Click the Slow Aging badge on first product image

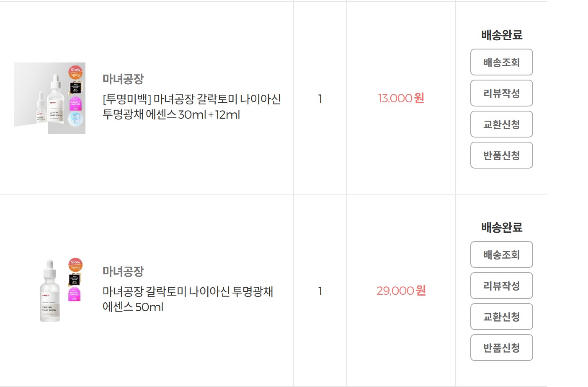point(75,72)
